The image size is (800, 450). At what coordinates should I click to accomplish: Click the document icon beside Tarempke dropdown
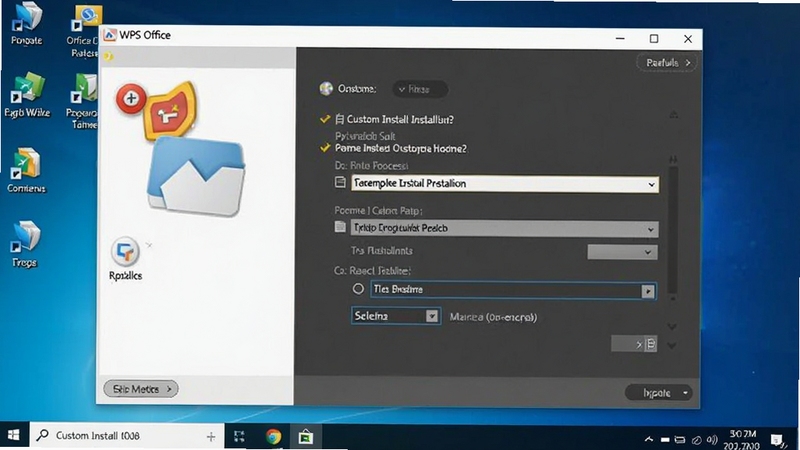coord(340,182)
